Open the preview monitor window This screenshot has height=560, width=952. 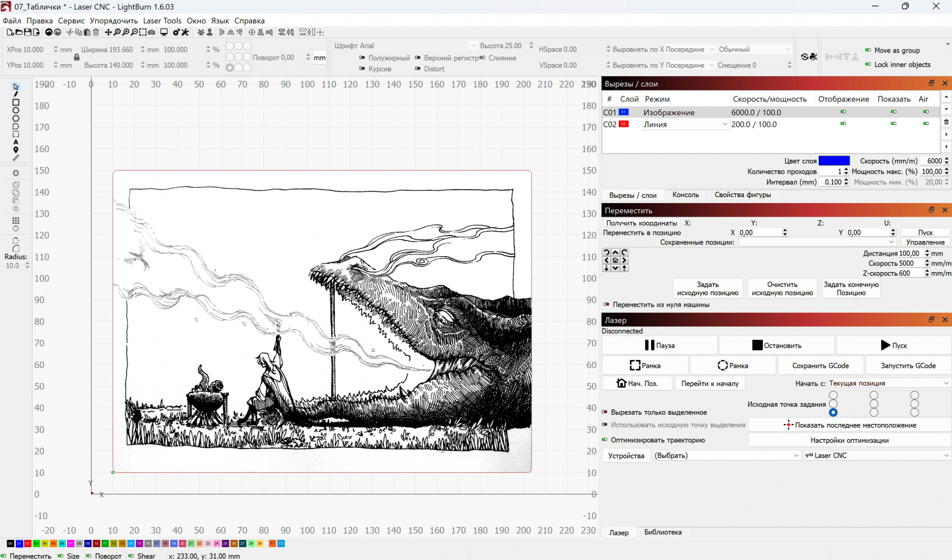[164, 32]
